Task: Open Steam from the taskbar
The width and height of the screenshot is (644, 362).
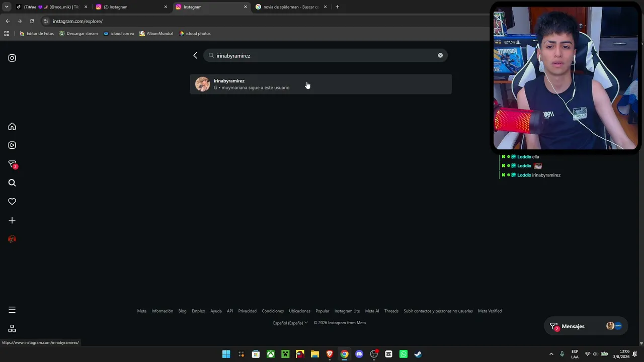Action: (418, 354)
